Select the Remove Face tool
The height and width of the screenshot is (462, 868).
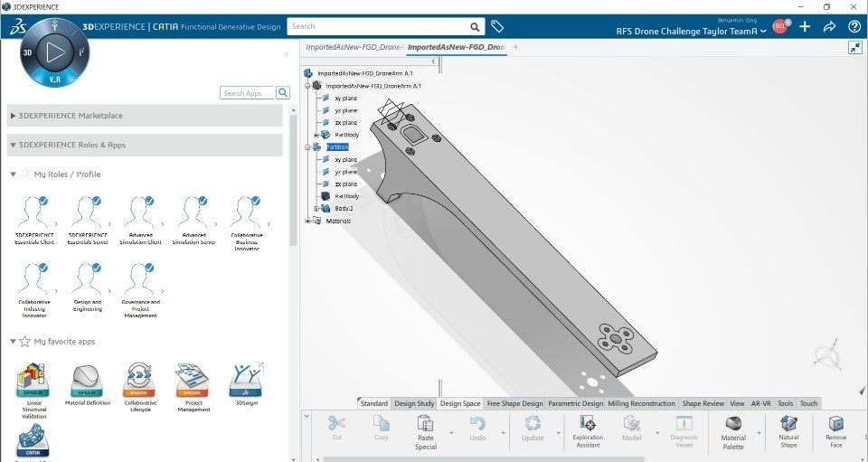[x=835, y=431]
